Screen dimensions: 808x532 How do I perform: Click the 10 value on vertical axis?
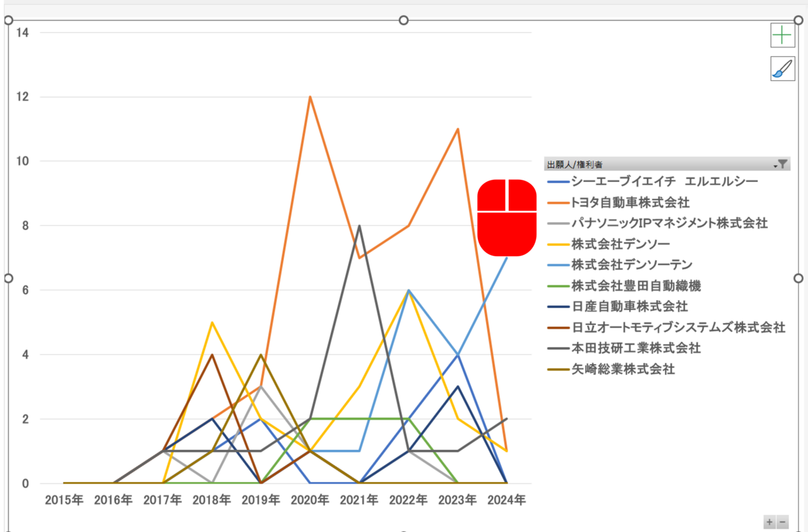point(23,162)
